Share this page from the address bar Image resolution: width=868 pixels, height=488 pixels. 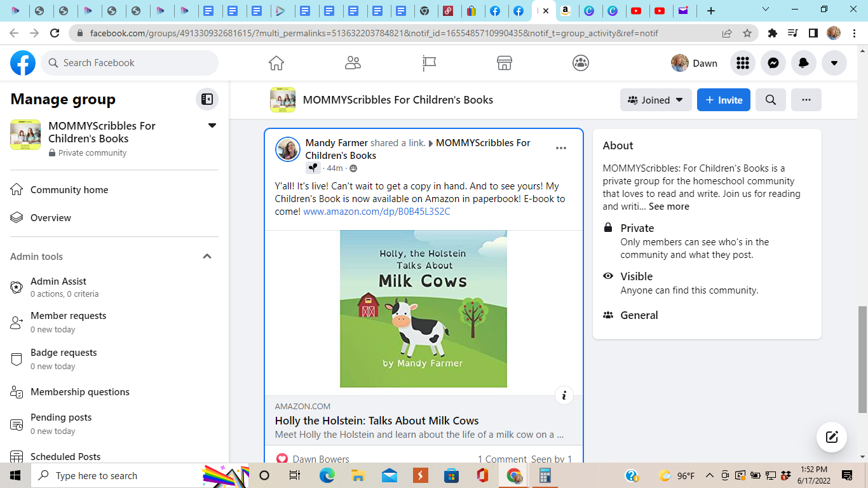[x=727, y=33]
